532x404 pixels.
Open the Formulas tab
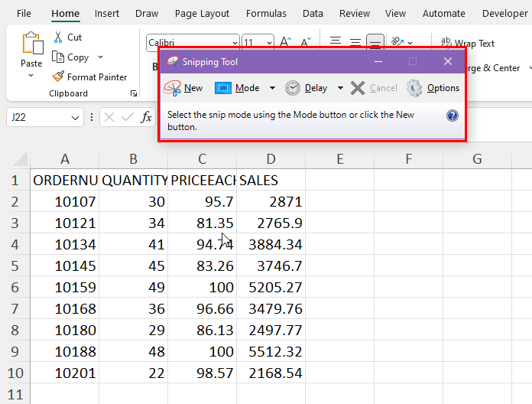266,14
